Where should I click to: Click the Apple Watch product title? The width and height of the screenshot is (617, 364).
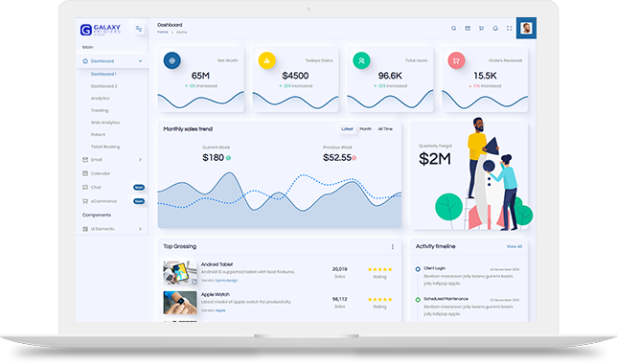tap(216, 294)
